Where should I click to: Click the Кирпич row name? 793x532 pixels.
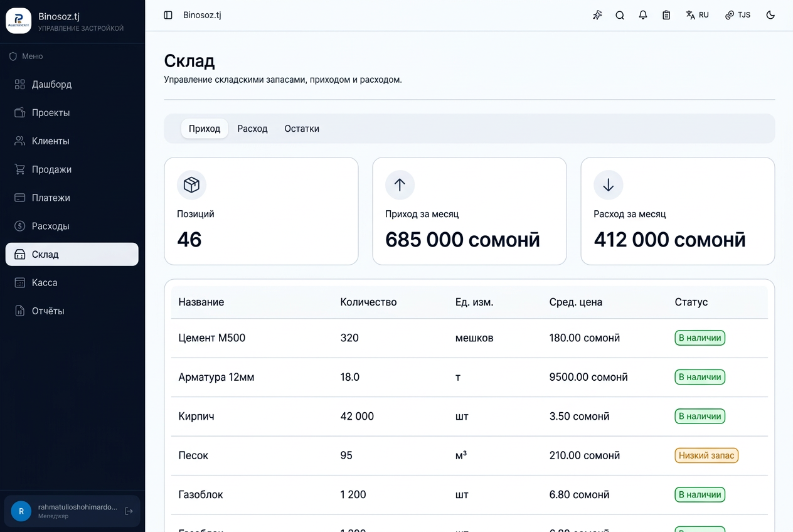[x=196, y=416]
